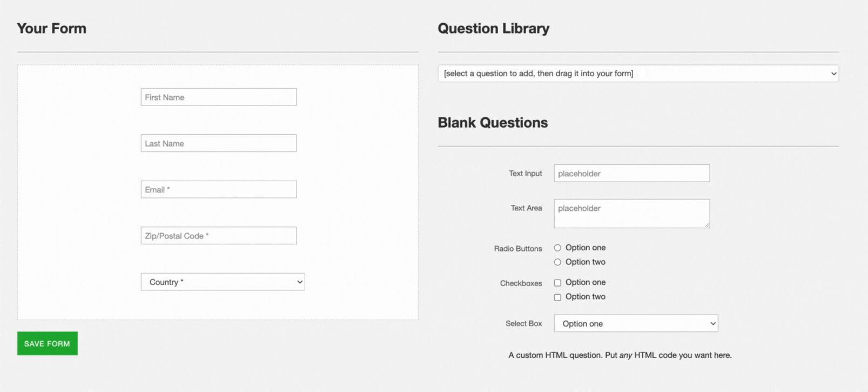Click the custom HTML question text

[x=620, y=355]
